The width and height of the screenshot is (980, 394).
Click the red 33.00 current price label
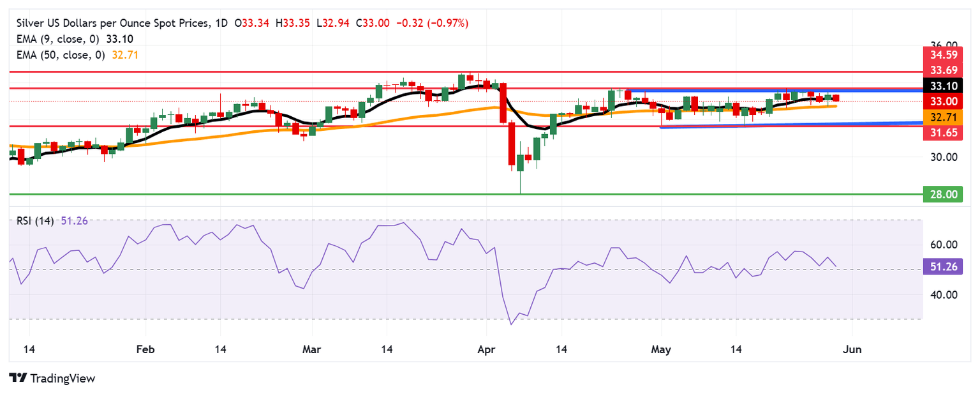pyautogui.click(x=943, y=102)
